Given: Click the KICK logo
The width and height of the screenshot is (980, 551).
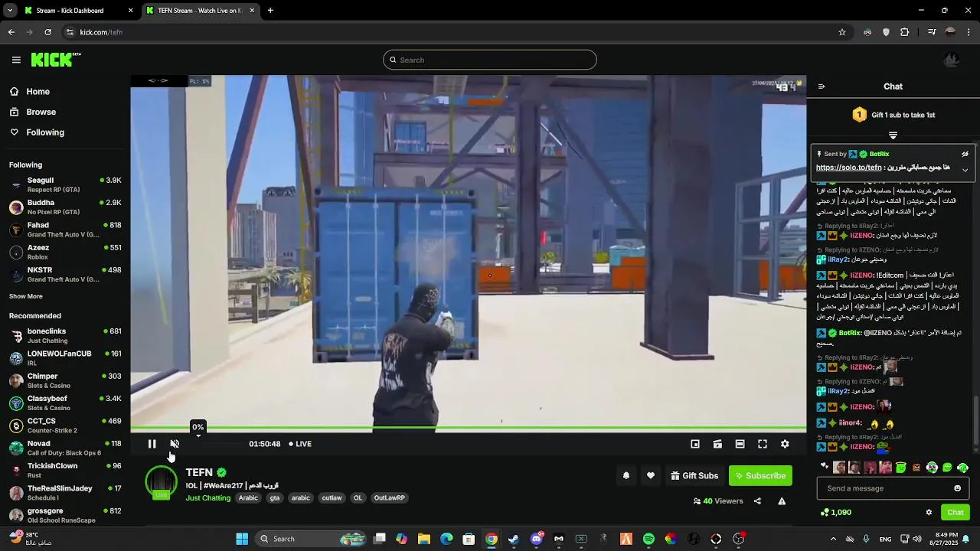Looking at the screenshot, I should 55,60.
